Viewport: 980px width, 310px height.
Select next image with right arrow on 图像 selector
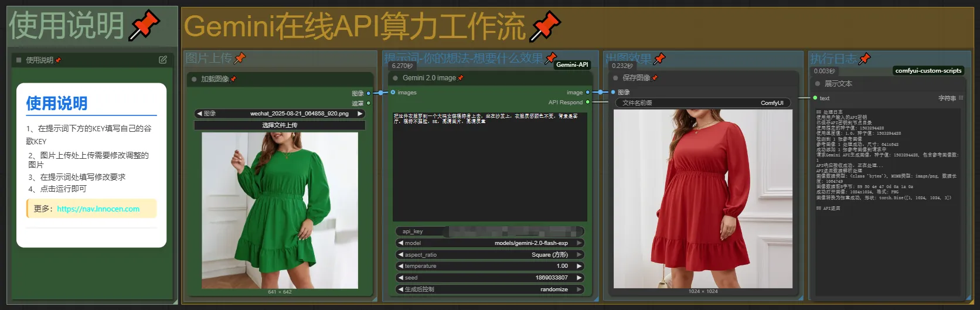tap(360, 114)
